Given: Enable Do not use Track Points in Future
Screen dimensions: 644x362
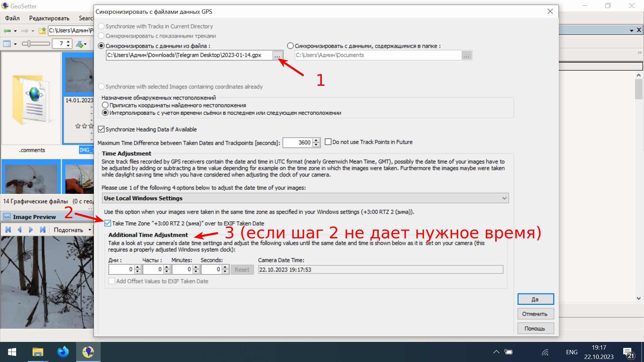Looking at the screenshot, I should pyautogui.click(x=328, y=142).
